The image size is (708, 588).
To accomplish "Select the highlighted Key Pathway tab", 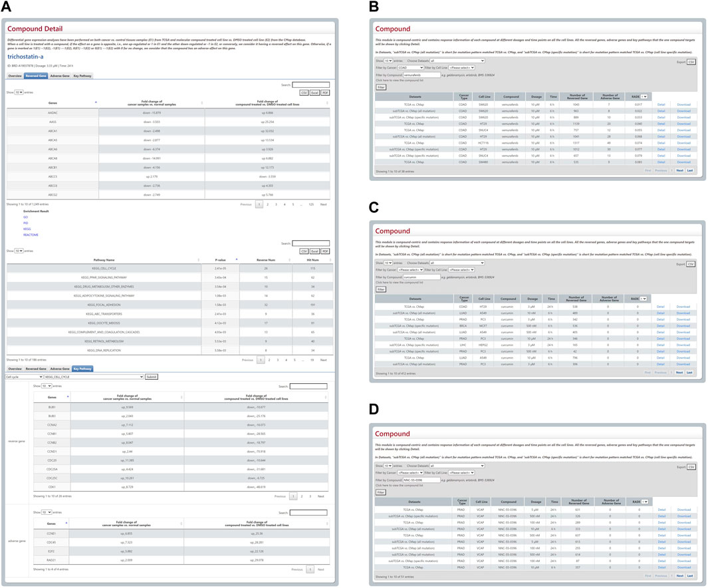I will point(82,369).
